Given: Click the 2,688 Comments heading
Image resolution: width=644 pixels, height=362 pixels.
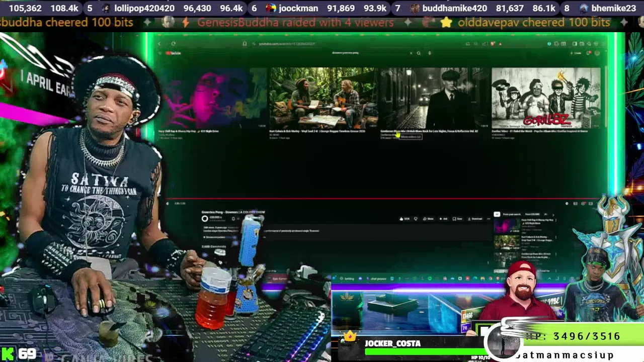Looking at the screenshot, I should pyautogui.click(x=214, y=247).
